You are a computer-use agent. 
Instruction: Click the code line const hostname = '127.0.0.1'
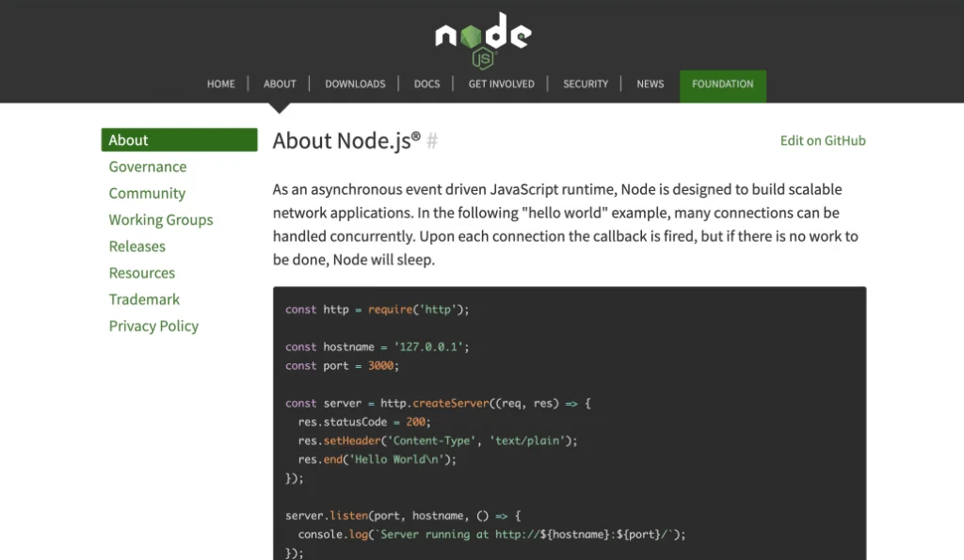[377, 346]
